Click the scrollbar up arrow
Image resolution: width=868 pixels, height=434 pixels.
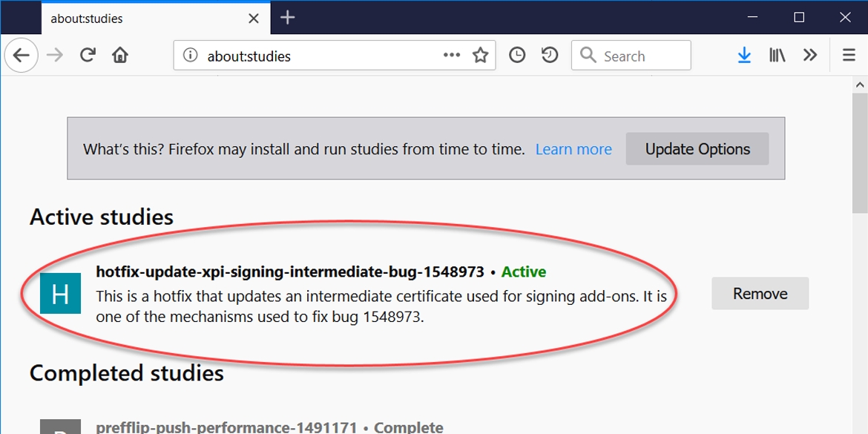tap(860, 85)
